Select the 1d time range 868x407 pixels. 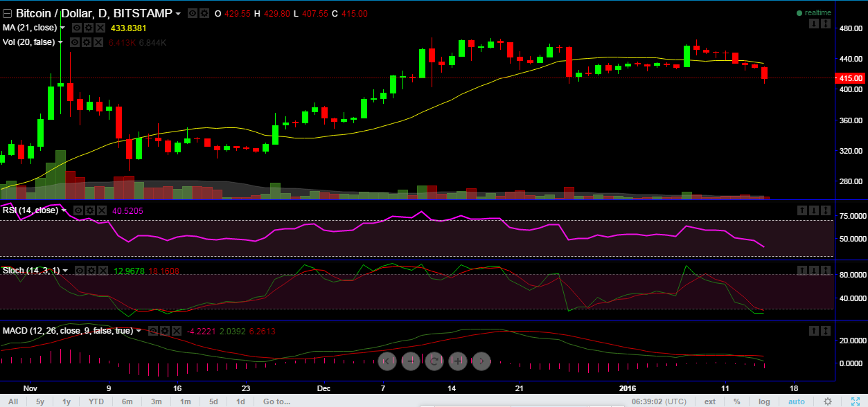click(x=240, y=401)
